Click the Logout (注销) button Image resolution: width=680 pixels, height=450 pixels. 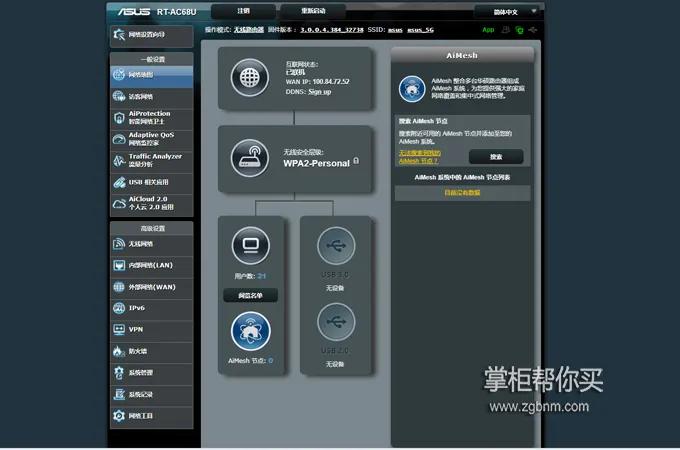(243, 11)
